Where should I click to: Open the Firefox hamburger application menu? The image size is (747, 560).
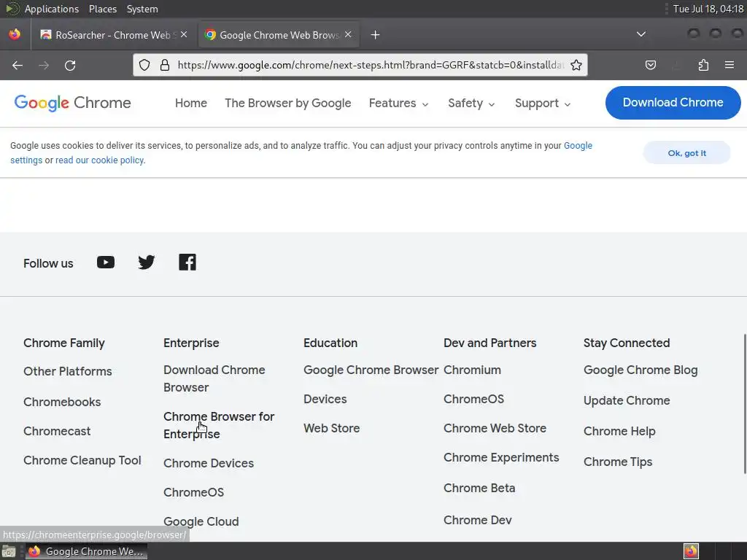tap(729, 65)
